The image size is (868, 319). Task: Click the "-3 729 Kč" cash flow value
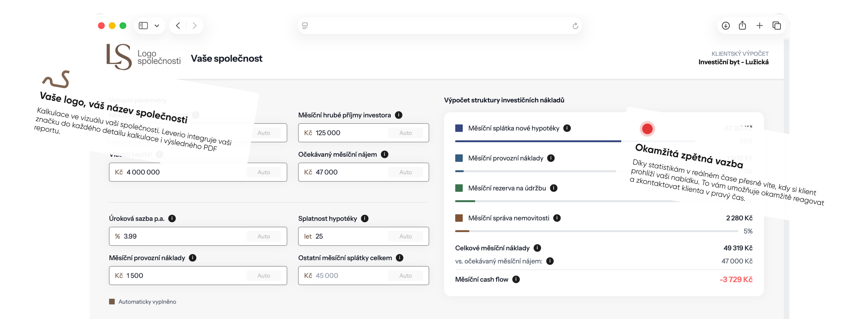(736, 279)
